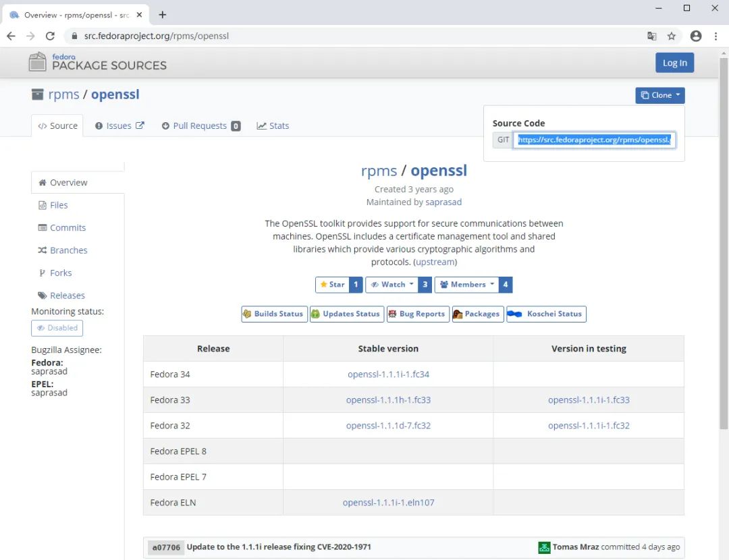The height and width of the screenshot is (560, 729).
Task: Click the site padlock icon
Action: (x=74, y=36)
